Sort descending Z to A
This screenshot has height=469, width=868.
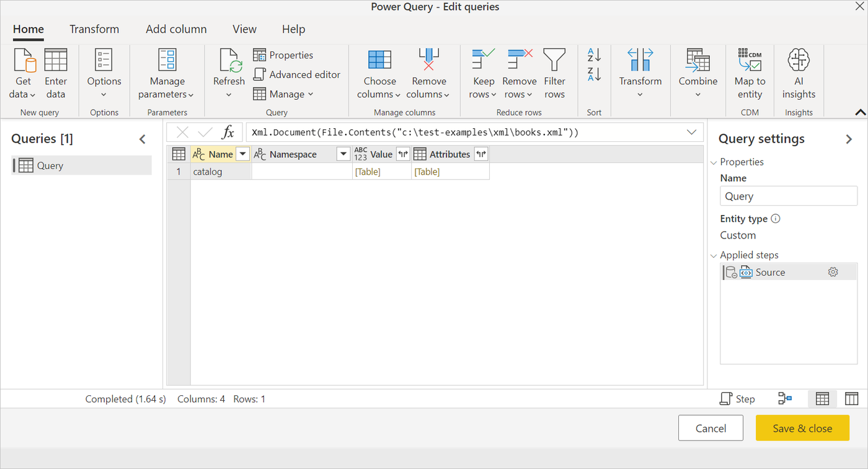[x=594, y=74]
